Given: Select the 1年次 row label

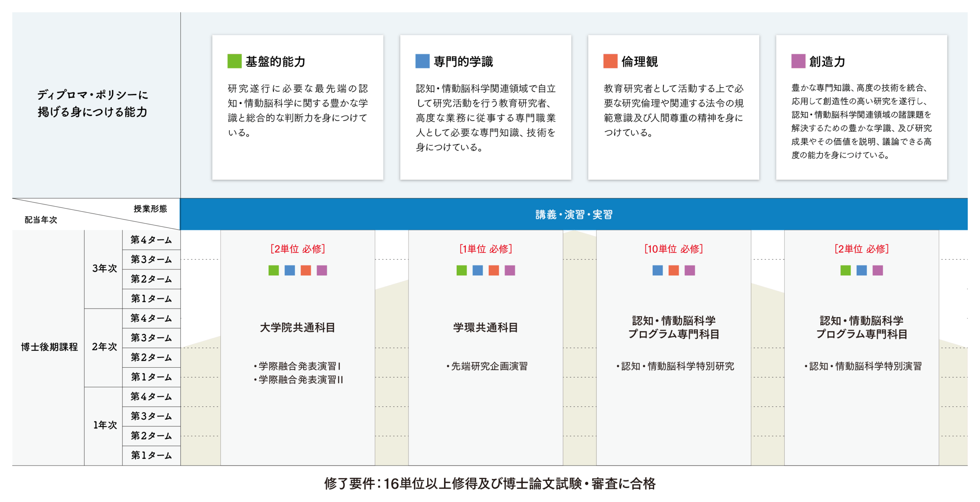Looking at the screenshot, I should [x=104, y=425].
